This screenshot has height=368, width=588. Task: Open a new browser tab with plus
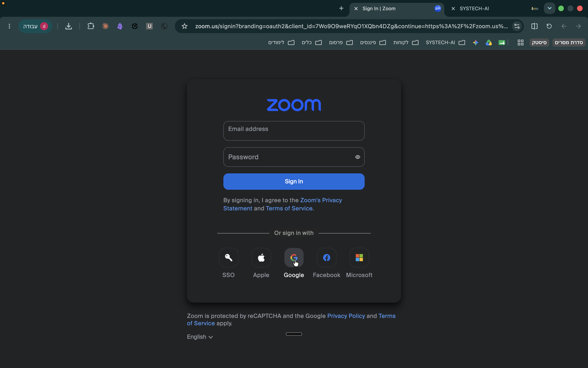click(x=341, y=8)
